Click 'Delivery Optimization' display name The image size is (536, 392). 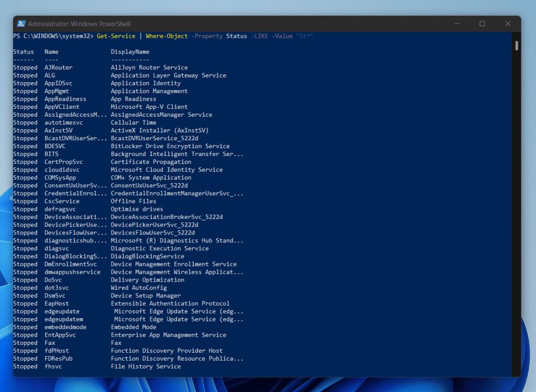click(x=147, y=279)
